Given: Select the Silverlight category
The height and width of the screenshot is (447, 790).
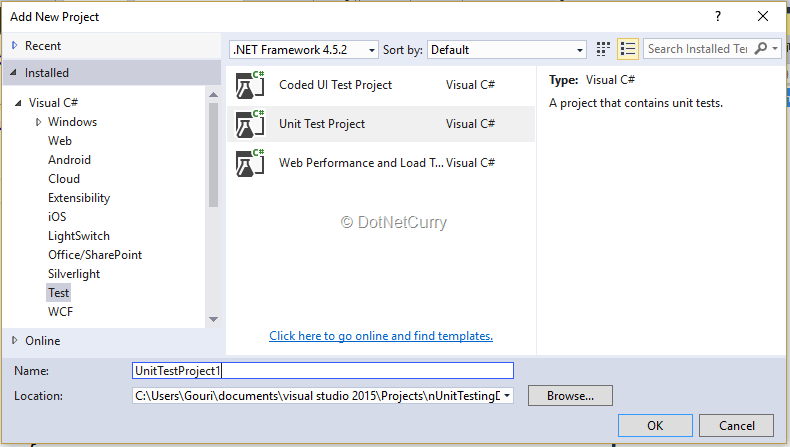Looking at the screenshot, I should click(x=74, y=274).
